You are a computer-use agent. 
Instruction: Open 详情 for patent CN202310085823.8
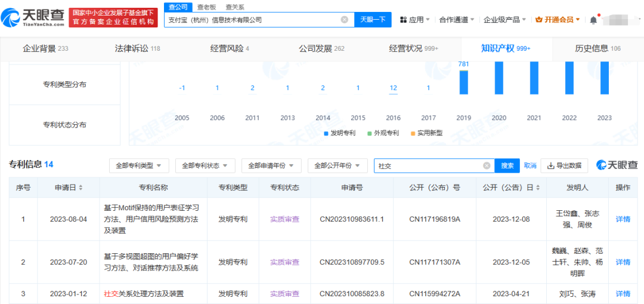(623, 294)
